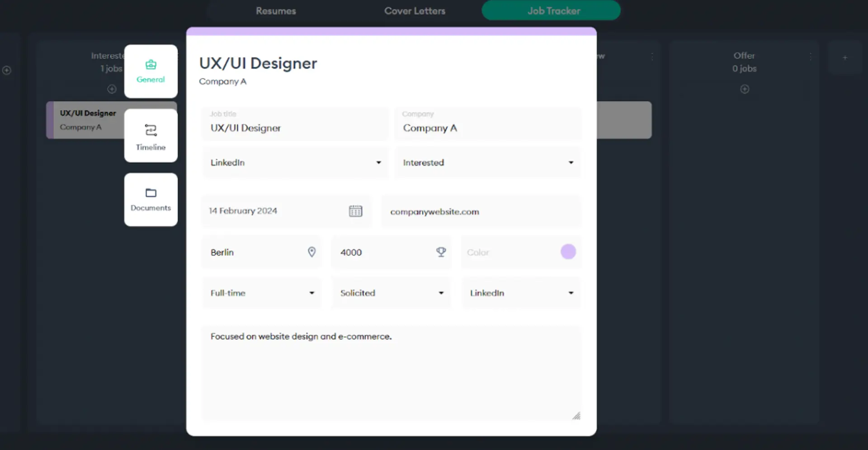Click the plus button to add new column

tap(844, 58)
